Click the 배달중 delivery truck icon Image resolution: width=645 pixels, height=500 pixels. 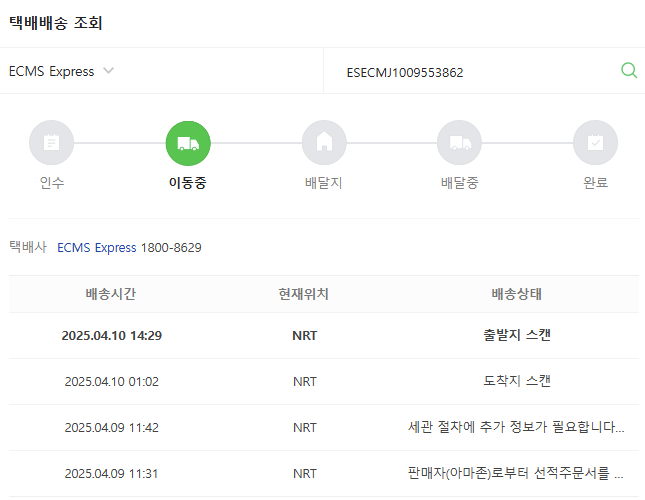(x=459, y=143)
